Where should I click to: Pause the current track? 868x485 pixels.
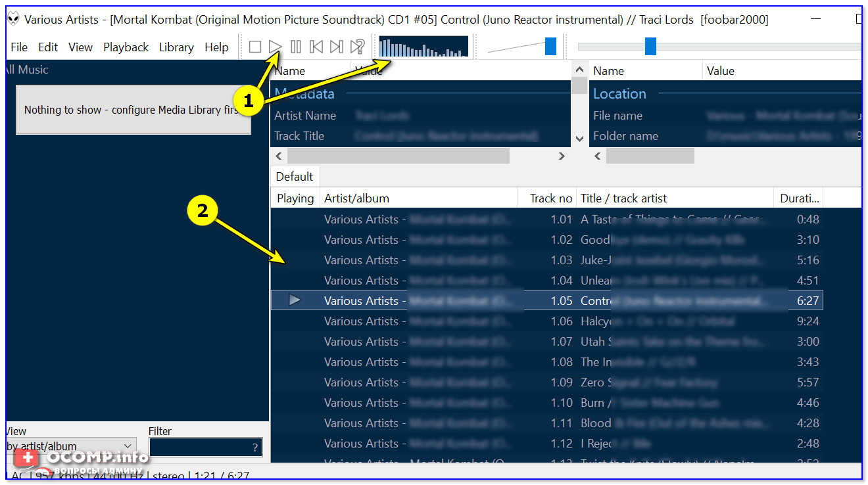pyautogui.click(x=296, y=47)
